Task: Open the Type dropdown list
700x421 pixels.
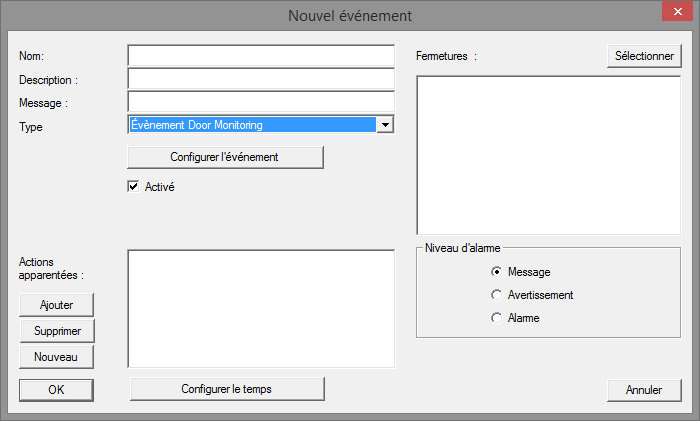Action: coord(385,125)
